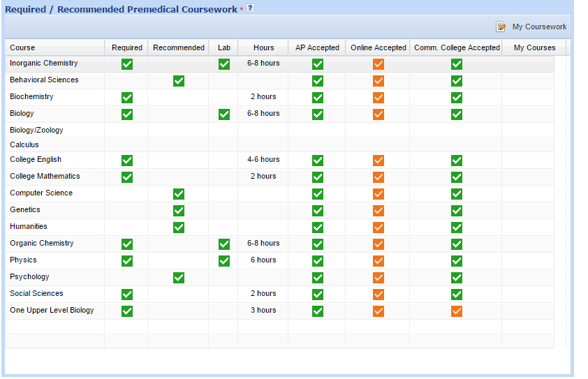Image resolution: width=588 pixels, height=379 pixels.
Task: Click Physics AP Accepted green checkmark
Action: point(318,261)
